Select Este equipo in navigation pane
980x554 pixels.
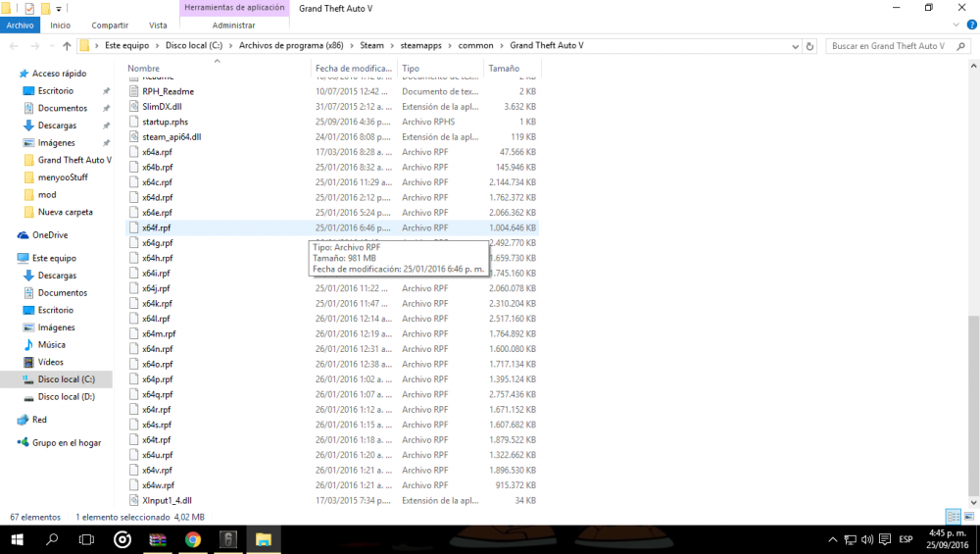(54, 258)
